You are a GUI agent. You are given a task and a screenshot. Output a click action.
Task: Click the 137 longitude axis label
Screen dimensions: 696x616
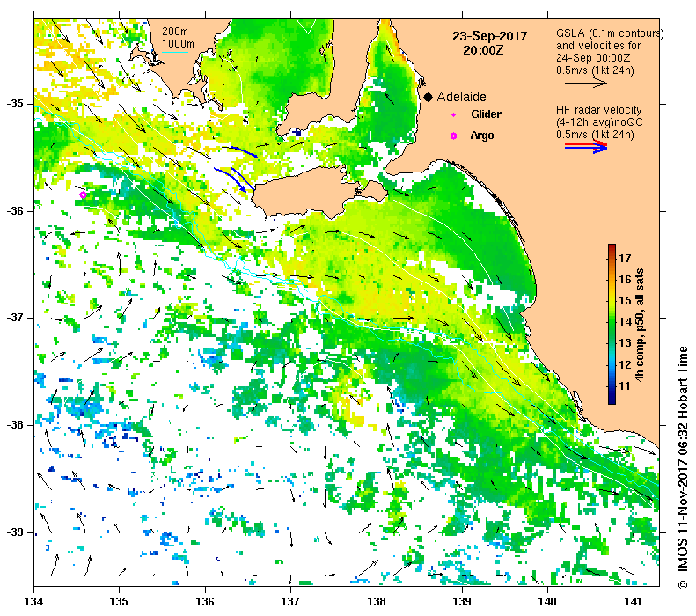coord(290,602)
